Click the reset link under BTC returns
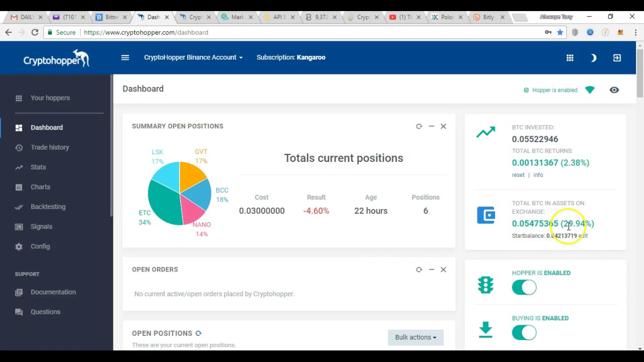The height and width of the screenshot is (362, 644). click(x=518, y=175)
